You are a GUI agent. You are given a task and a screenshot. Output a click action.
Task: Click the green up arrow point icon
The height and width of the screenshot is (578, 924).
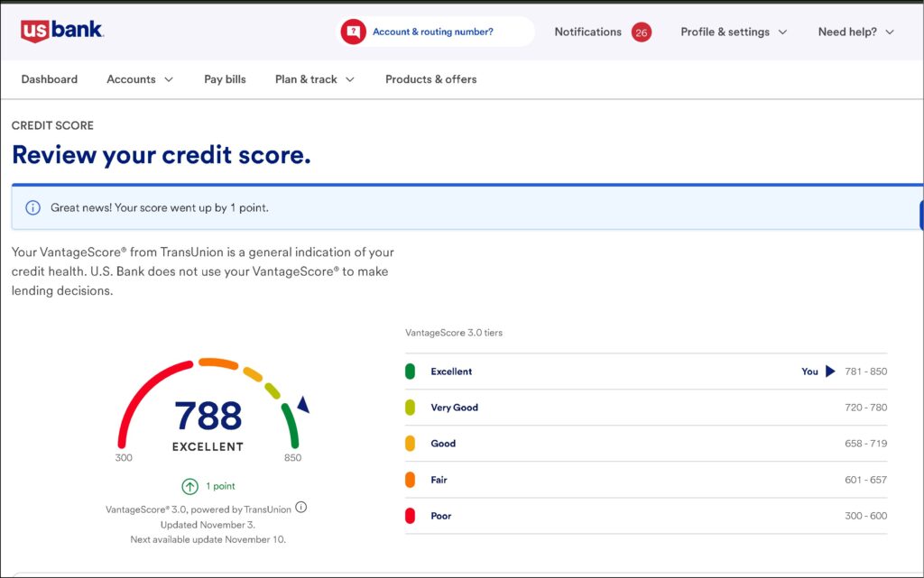190,486
